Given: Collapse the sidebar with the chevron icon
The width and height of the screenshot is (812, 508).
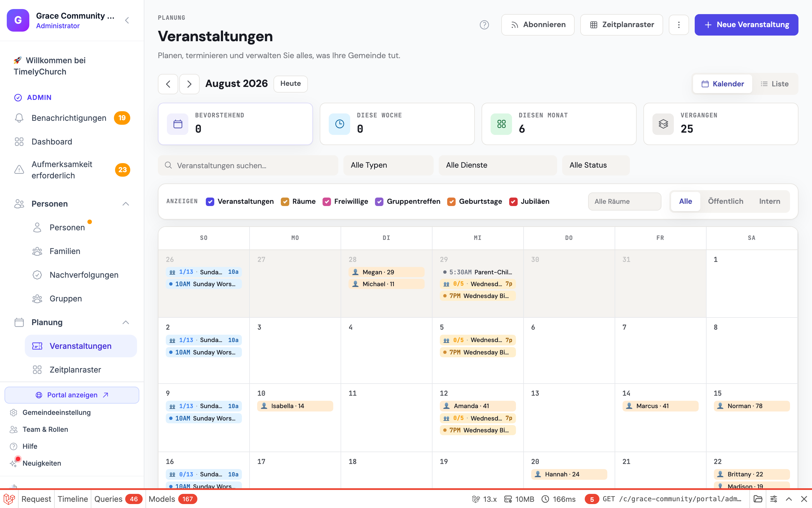Looking at the screenshot, I should point(127,21).
